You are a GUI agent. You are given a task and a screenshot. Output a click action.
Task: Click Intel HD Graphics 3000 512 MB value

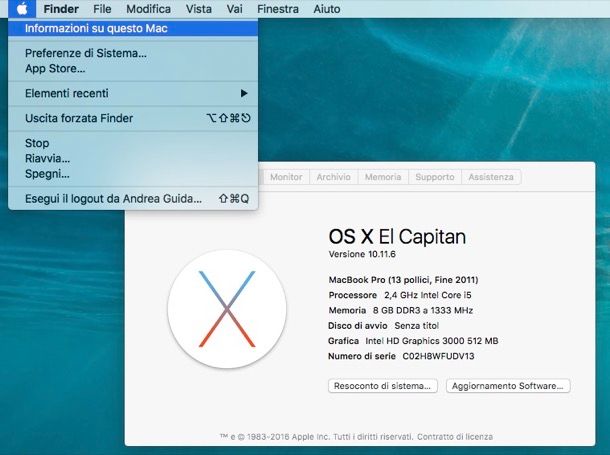(x=432, y=341)
